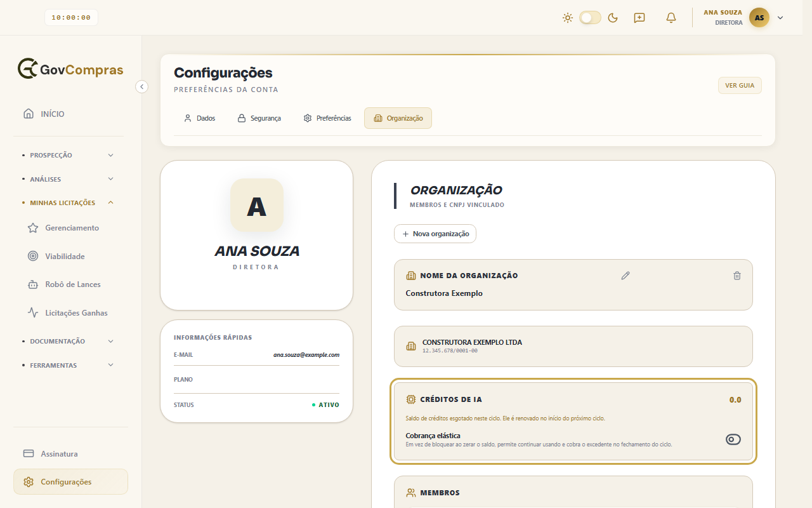Open Configurações in the sidebar
Viewport: 812px width, 508px height.
(70, 482)
